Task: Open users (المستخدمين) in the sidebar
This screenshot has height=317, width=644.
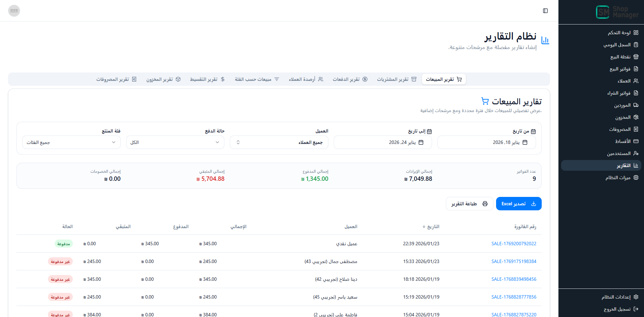Action: (619, 153)
